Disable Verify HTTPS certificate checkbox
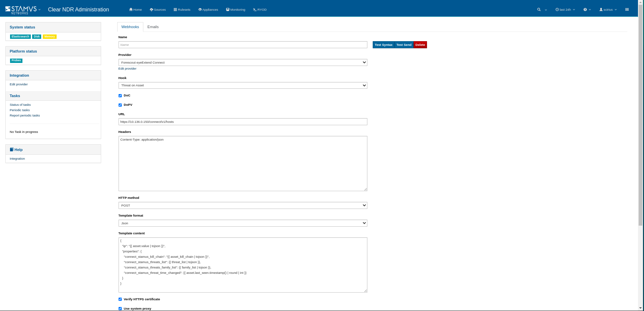 click(120, 299)
